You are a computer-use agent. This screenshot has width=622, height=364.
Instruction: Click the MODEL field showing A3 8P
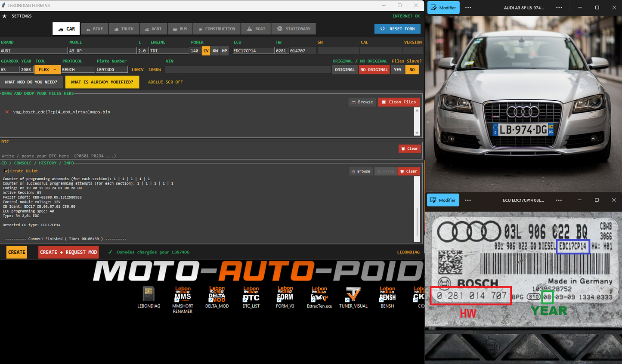pyautogui.click(x=102, y=51)
